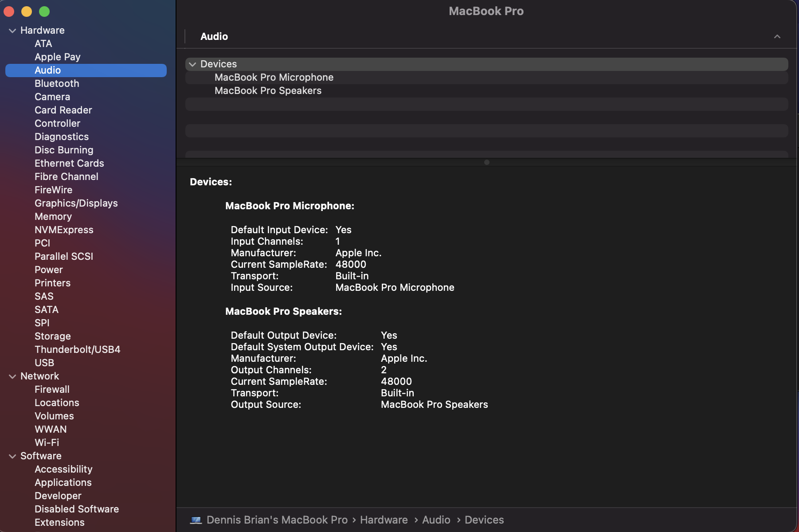Image resolution: width=799 pixels, height=532 pixels.
Task: Select Fibre Channel in sidebar
Action: 67,176
